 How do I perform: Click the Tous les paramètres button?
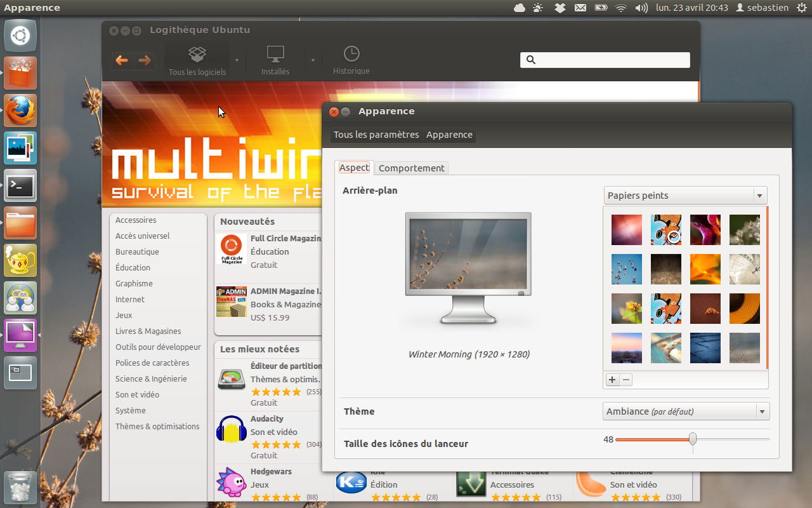coord(376,135)
